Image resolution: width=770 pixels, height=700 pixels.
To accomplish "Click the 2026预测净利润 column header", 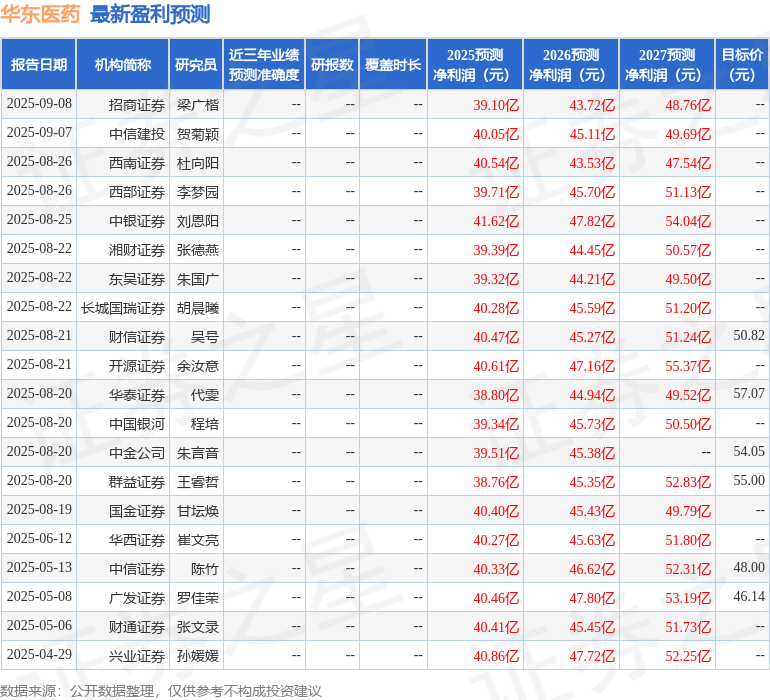I will 571,65.
